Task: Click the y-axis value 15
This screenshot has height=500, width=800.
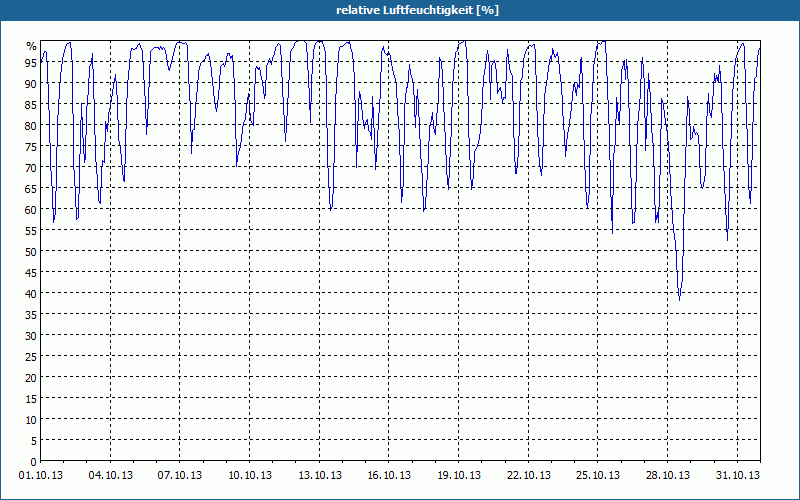Action: pos(31,398)
